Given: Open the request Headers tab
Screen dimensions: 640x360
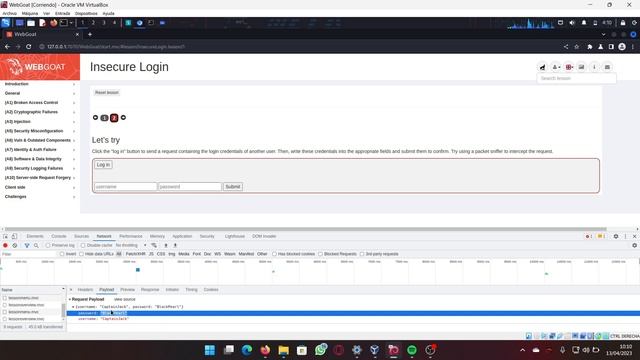Looking at the screenshot, I should click(85, 289).
